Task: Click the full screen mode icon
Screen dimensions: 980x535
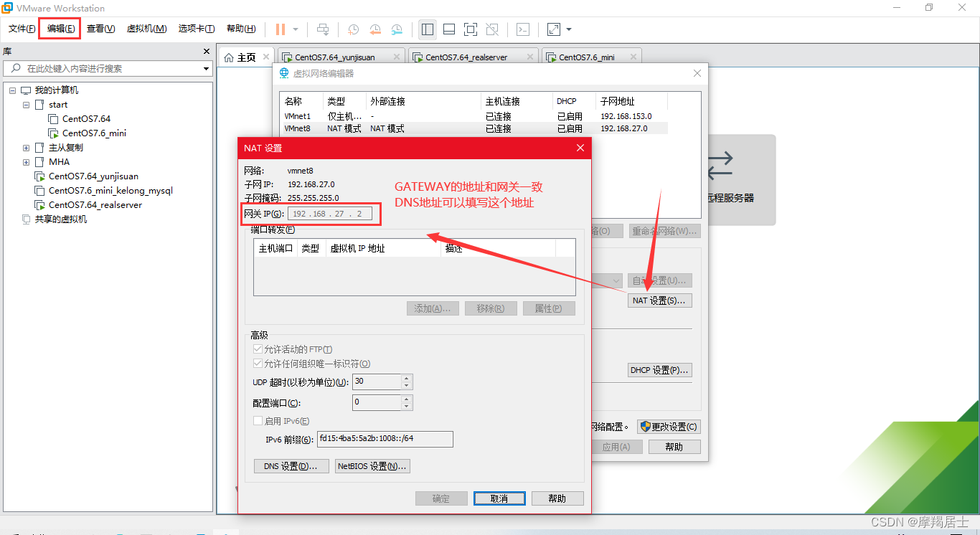Action: pyautogui.click(x=471, y=29)
